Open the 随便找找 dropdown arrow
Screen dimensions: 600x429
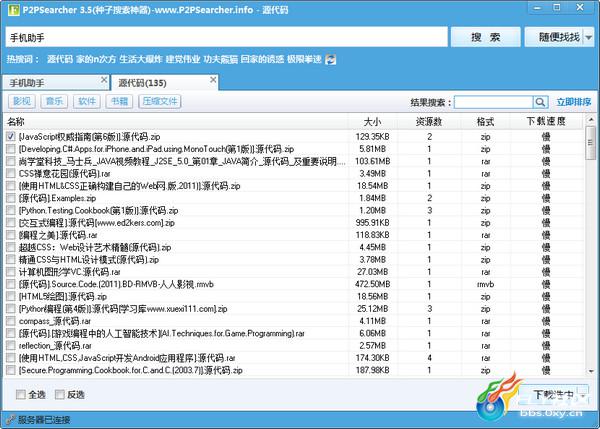tap(589, 38)
